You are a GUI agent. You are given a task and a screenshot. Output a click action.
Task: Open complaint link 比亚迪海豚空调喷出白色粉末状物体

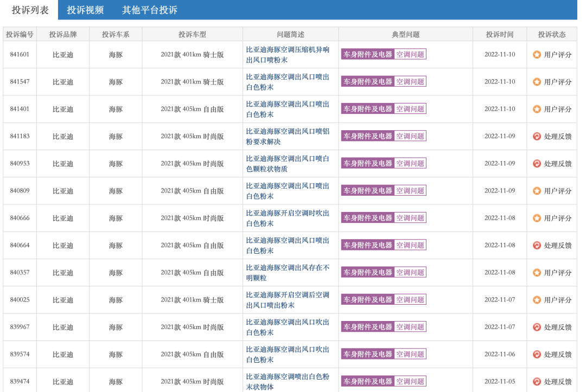click(288, 382)
